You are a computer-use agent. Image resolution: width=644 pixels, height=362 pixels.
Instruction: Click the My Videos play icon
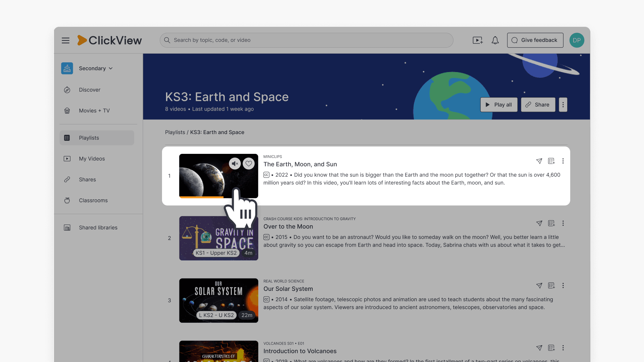tap(67, 159)
